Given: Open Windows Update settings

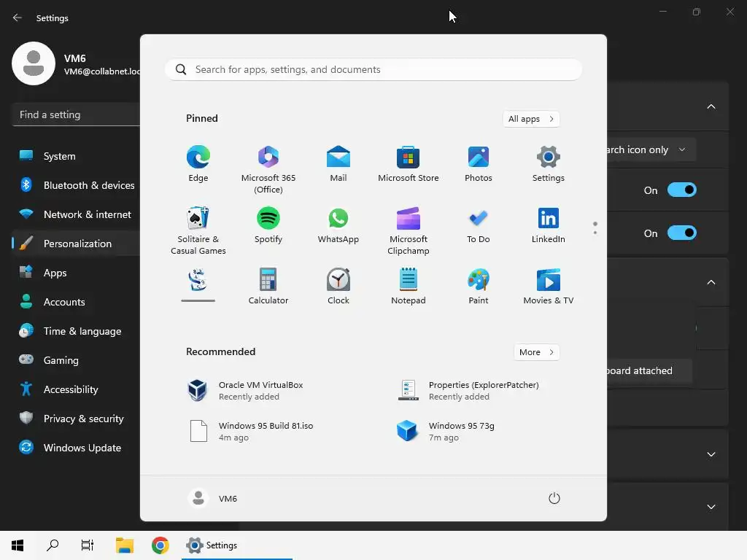Looking at the screenshot, I should [x=76, y=448].
